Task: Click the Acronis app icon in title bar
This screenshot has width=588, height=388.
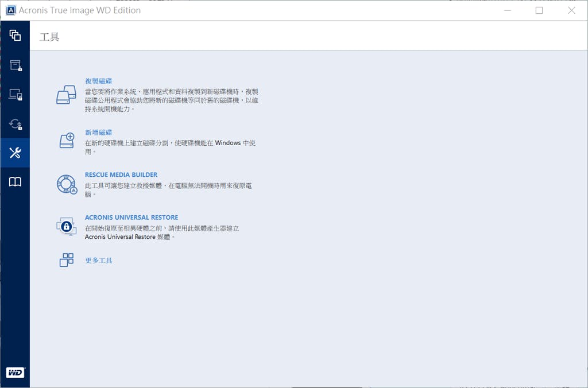Action: pos(11,10)
